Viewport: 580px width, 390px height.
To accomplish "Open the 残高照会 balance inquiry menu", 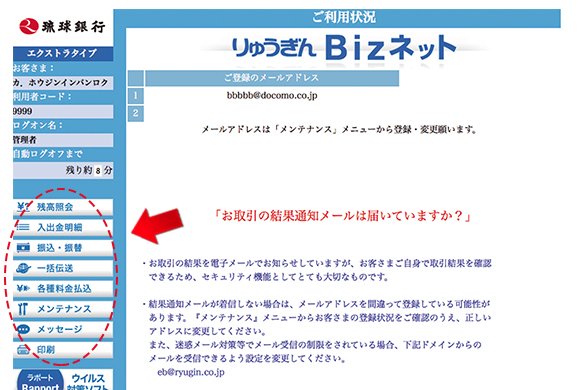I will point(63,207).
